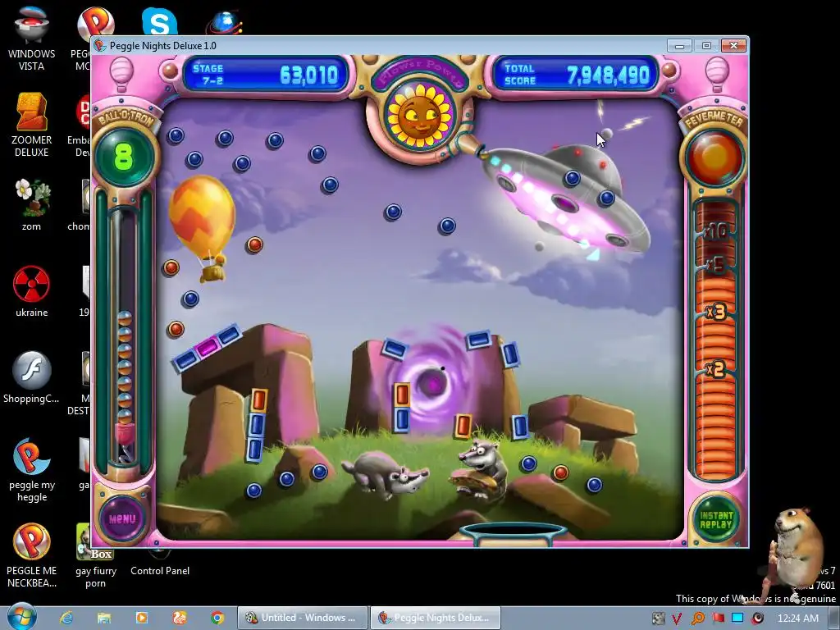Click the red V tray icon
This screenshot has width=840, height=630.
[x=677, y=619]
